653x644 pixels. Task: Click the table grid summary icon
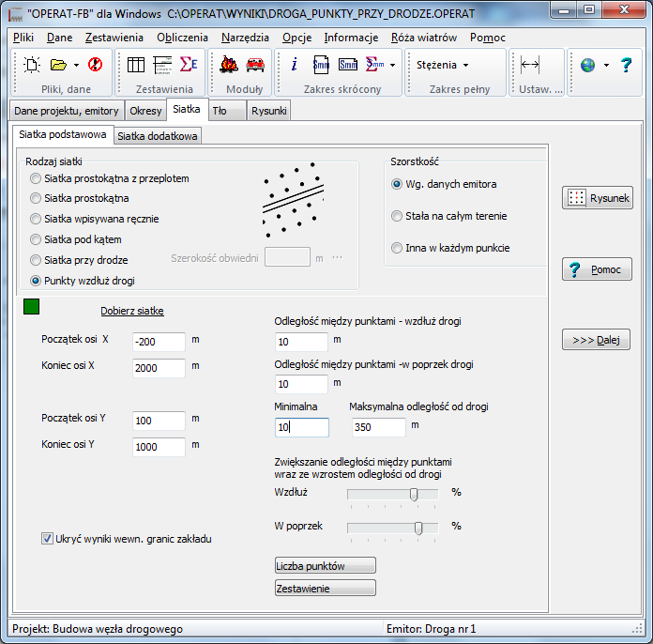pos(136,65)
